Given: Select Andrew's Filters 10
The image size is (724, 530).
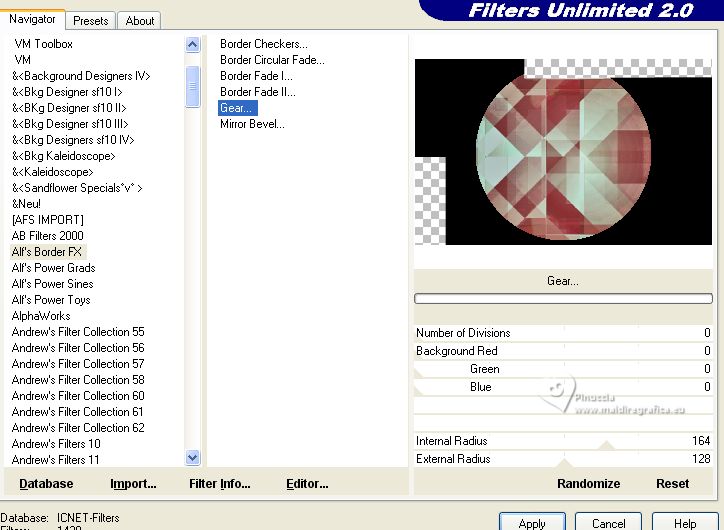Looking at the screenshot, I should [x=56, y=444].
